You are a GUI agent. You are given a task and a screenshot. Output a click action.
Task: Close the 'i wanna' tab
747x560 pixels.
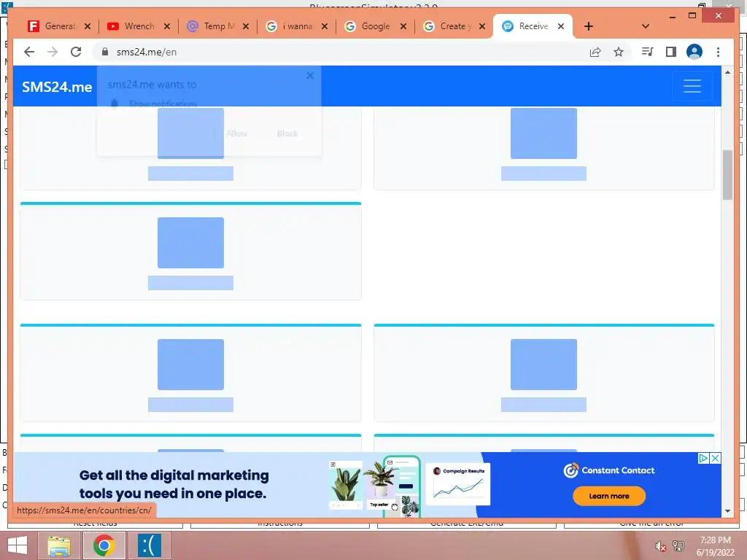[x=325, y=26]
